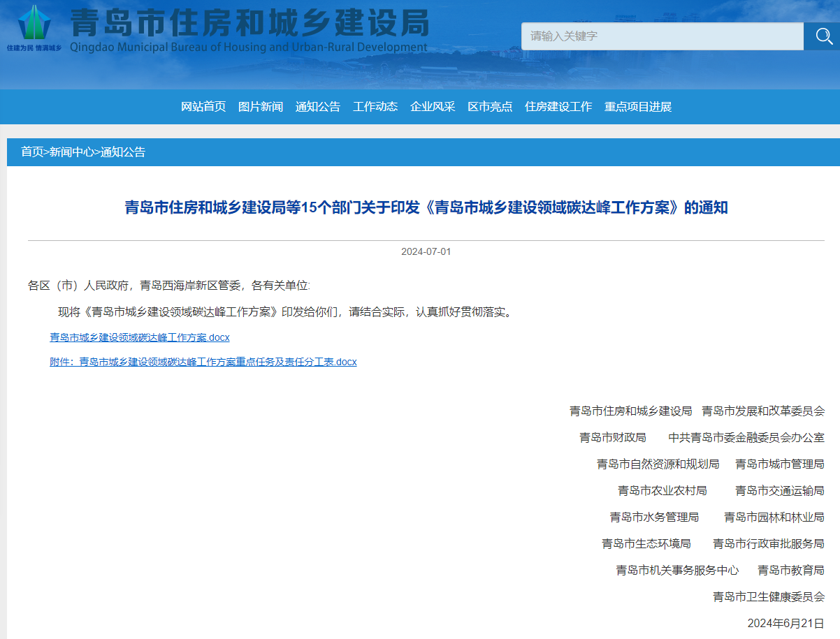Click signatory 青岛市教育局

(791, 570)
